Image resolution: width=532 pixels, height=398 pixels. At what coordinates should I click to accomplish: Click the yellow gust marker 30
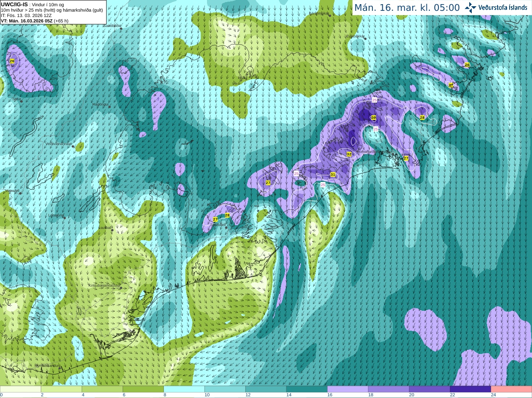pyautogui.click(x=374, y=118)
